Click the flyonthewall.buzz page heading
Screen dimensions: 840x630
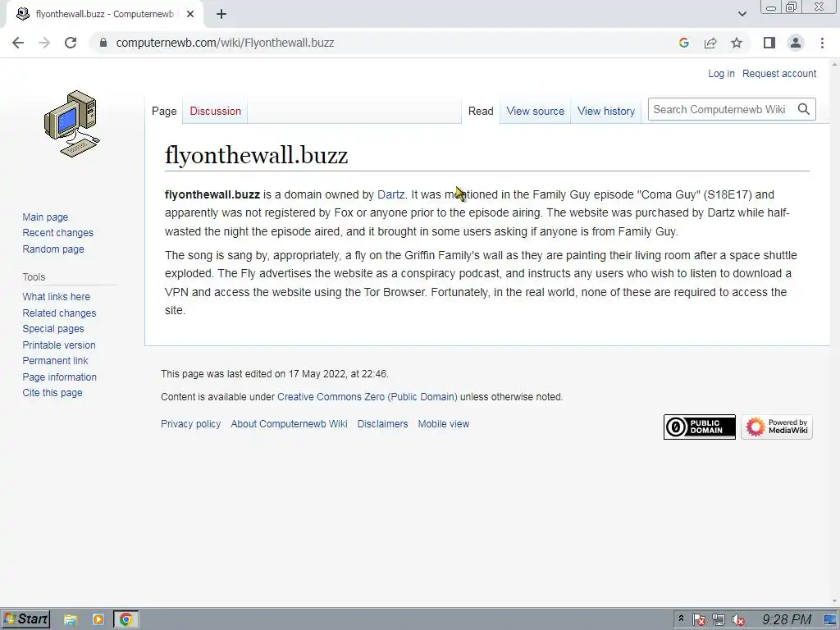(256, 155)
